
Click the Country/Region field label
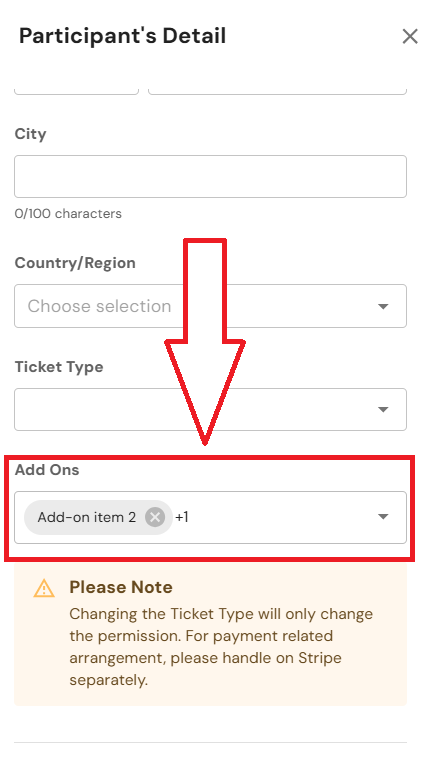coord(75,263)
